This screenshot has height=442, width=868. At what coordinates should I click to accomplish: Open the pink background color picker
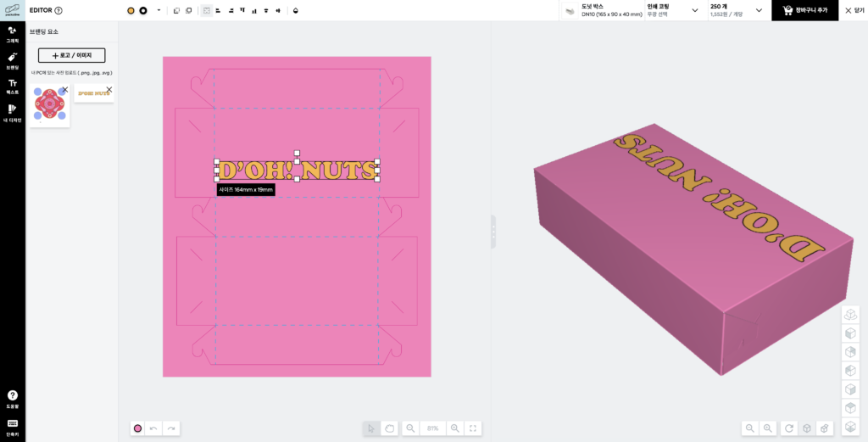(138, 428)
